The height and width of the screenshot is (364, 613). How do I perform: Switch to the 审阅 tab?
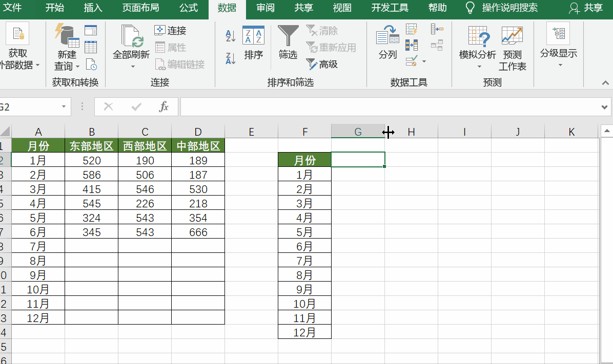[265, 8]
